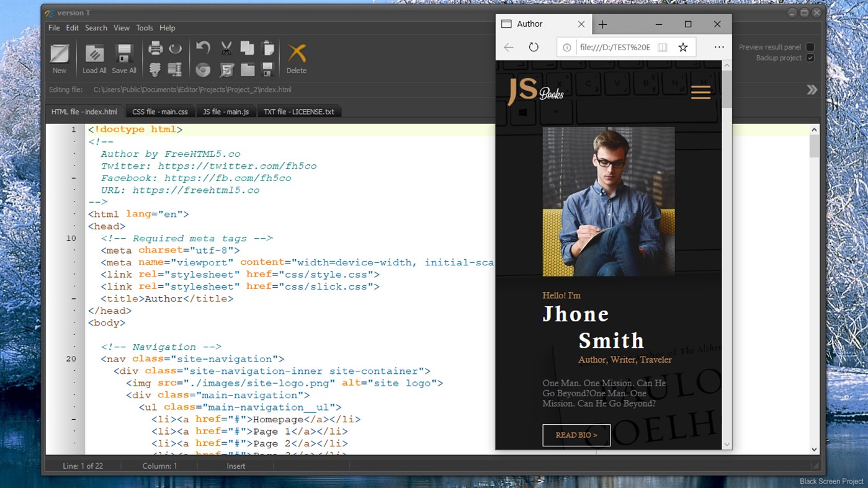Screen dimensions: 868x488
Task: Click the plain folder icon next to HTML5
Action: (x=248, y=69)
